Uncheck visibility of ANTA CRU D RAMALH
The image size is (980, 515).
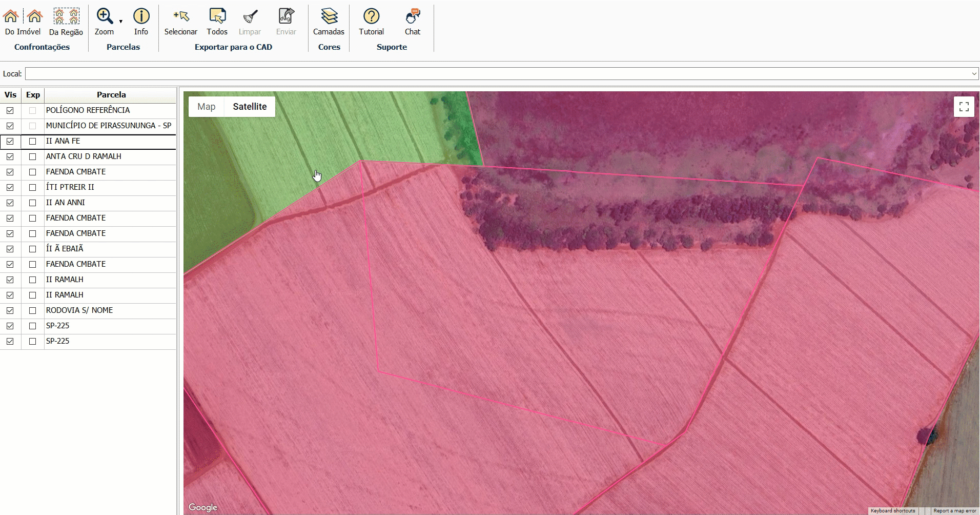[x=10, y=156]
